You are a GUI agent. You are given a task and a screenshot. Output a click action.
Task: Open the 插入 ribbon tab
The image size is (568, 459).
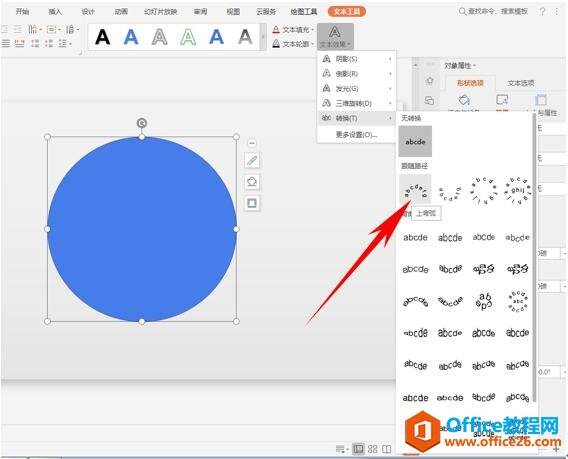coord(55,12)
